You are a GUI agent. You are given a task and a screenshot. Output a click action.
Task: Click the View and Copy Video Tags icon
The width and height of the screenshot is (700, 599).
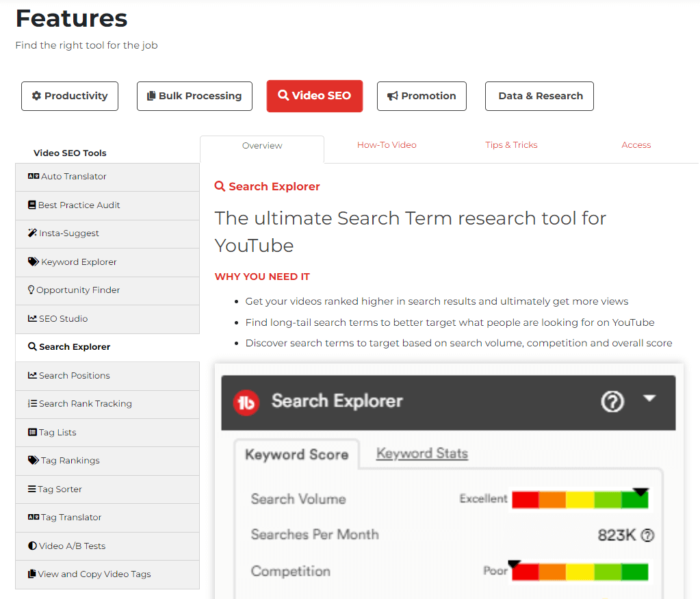click(x=31, y=574)
